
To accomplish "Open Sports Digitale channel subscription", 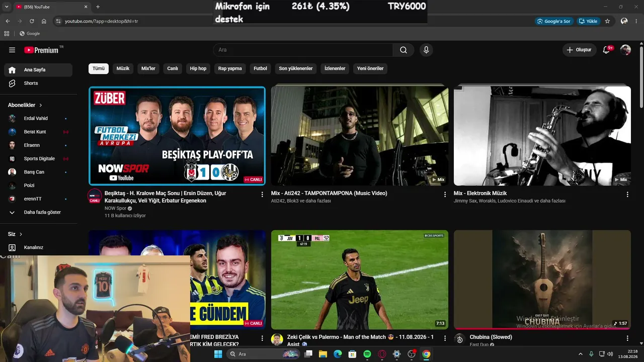I will 38,159.
